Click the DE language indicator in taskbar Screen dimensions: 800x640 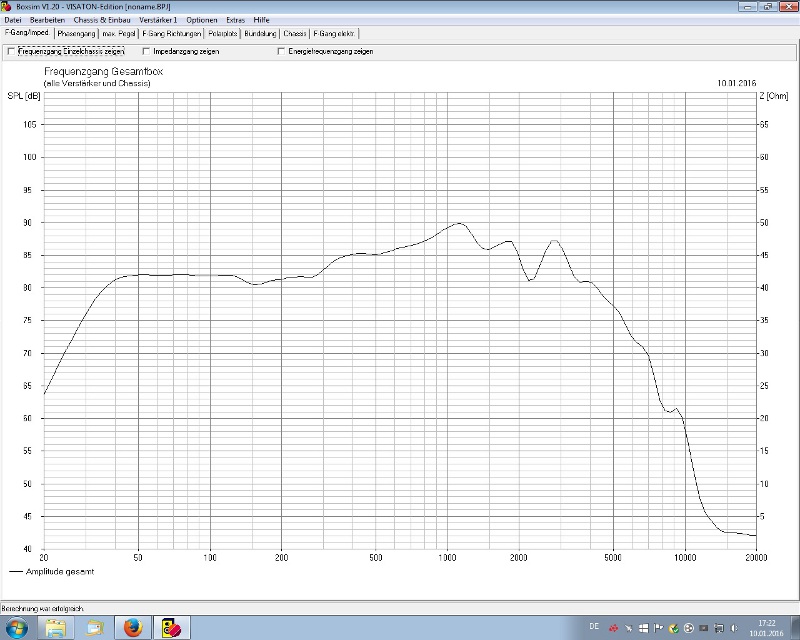594,627
